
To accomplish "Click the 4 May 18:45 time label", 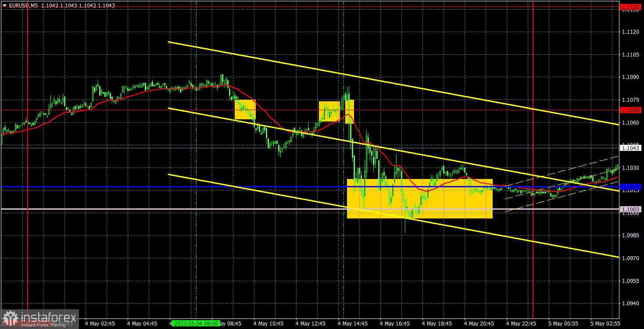I will pyautogui.click(x=437, y=323).
